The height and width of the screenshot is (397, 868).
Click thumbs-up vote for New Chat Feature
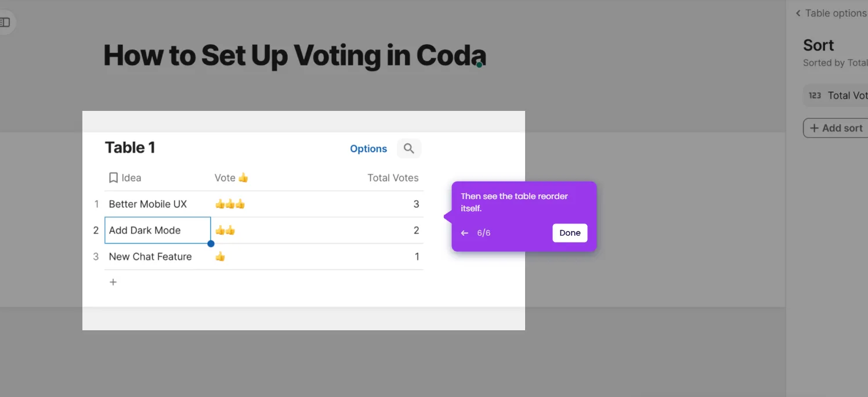(220, 257)
